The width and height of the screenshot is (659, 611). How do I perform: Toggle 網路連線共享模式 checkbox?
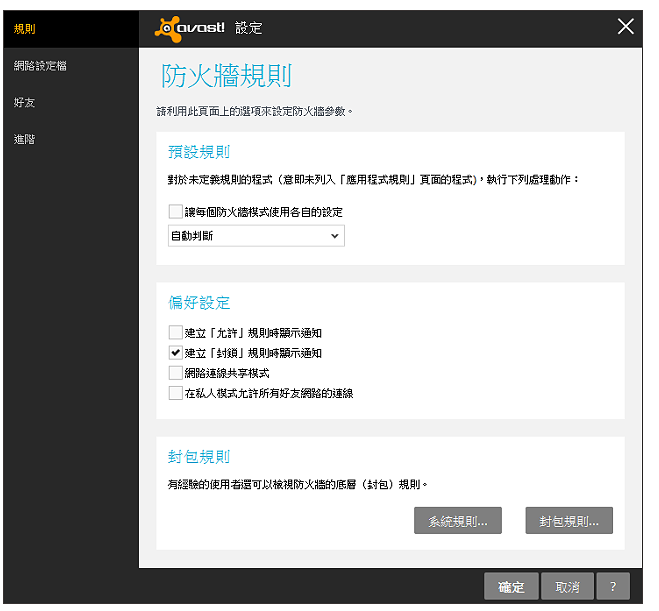(175, 373)
